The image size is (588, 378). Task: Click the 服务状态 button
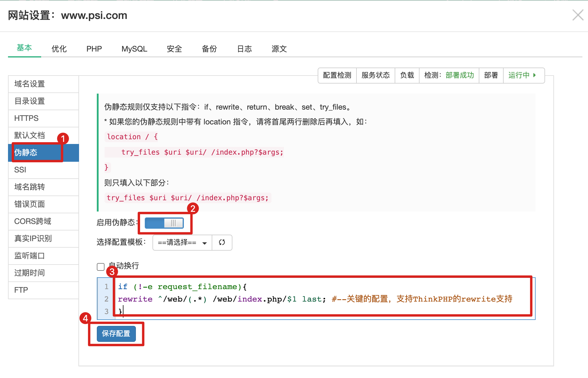point(375,75)
